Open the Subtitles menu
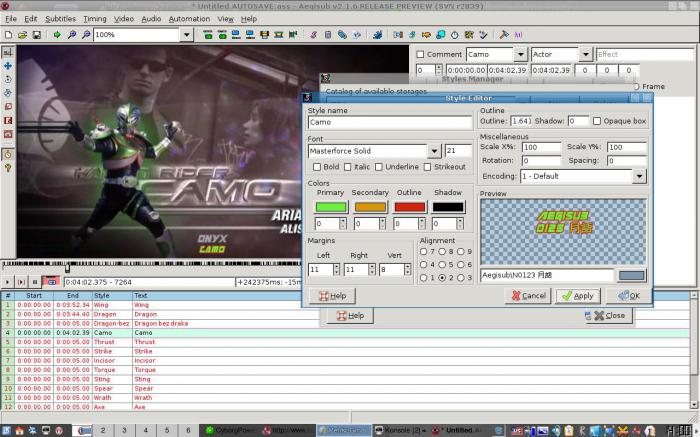This screenshot has width=700, height=437. (x=60, y=19)
